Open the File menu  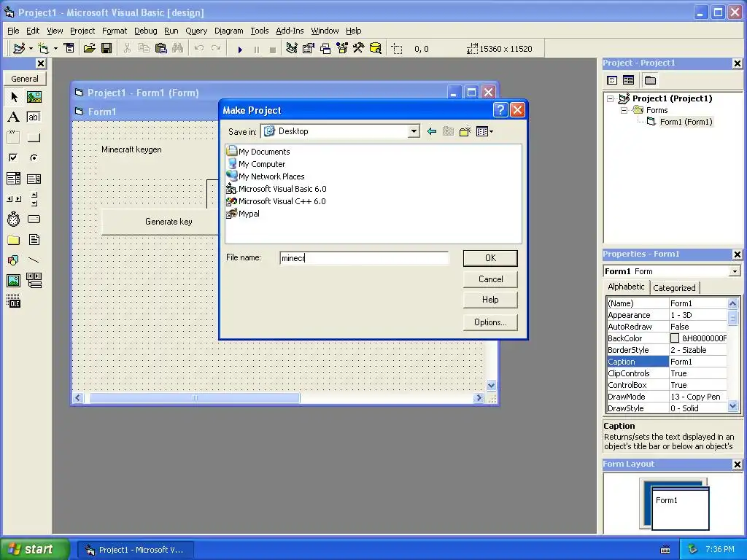pos(13,31)
